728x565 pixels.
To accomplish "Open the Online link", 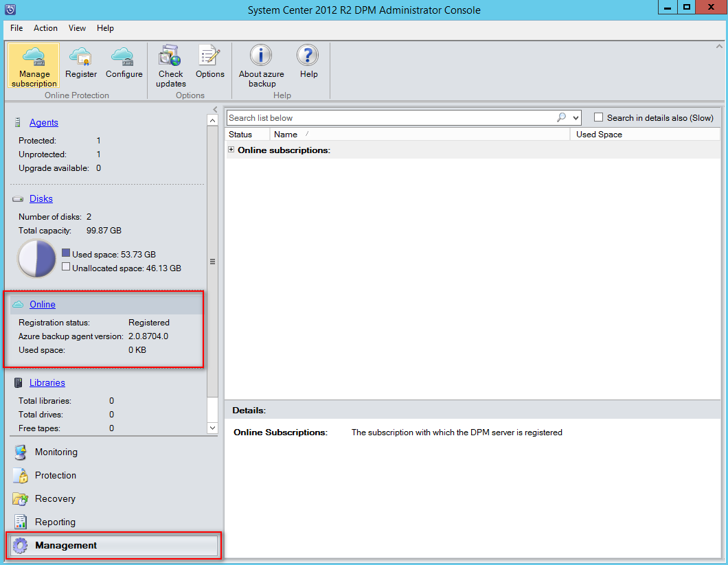I will pos(43,305).
